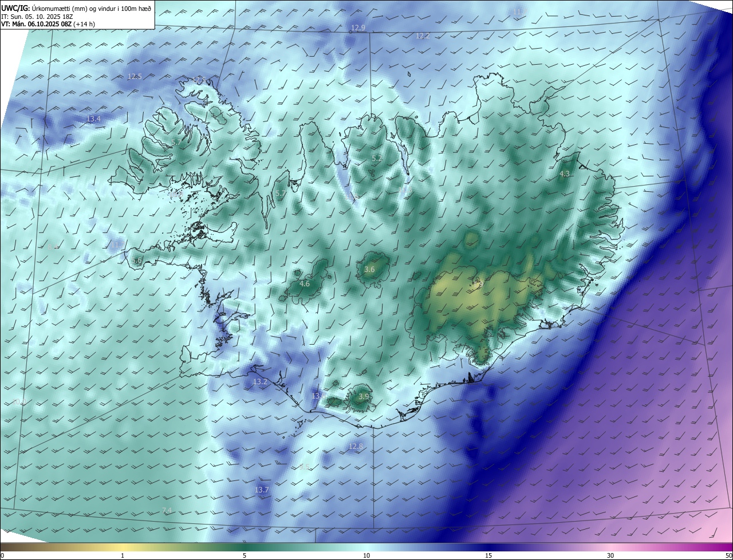Select the 4.3 value in the northeast

(x=564, y=173)
